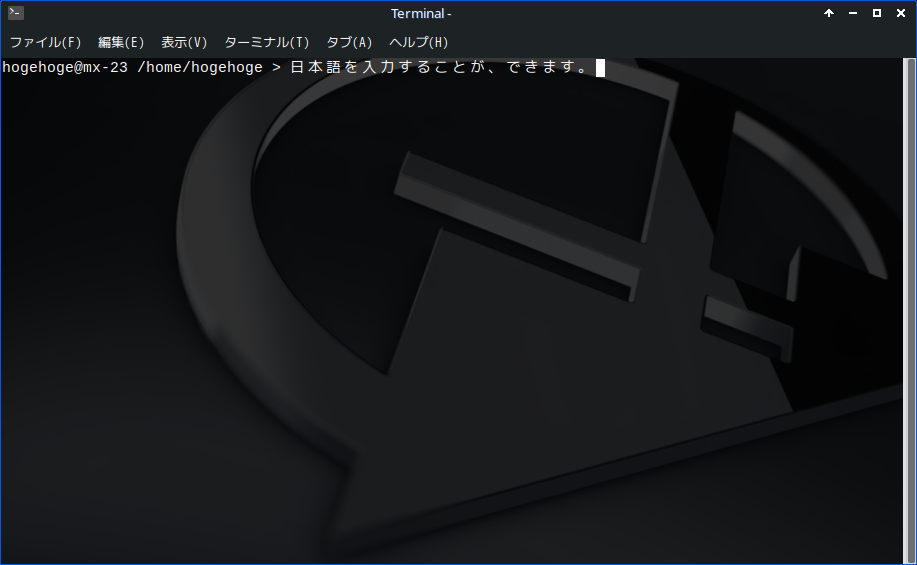This screenshot has height=565, width=917.
Task: Click the terminal vertical scrollbar
Action: [909, 311]
